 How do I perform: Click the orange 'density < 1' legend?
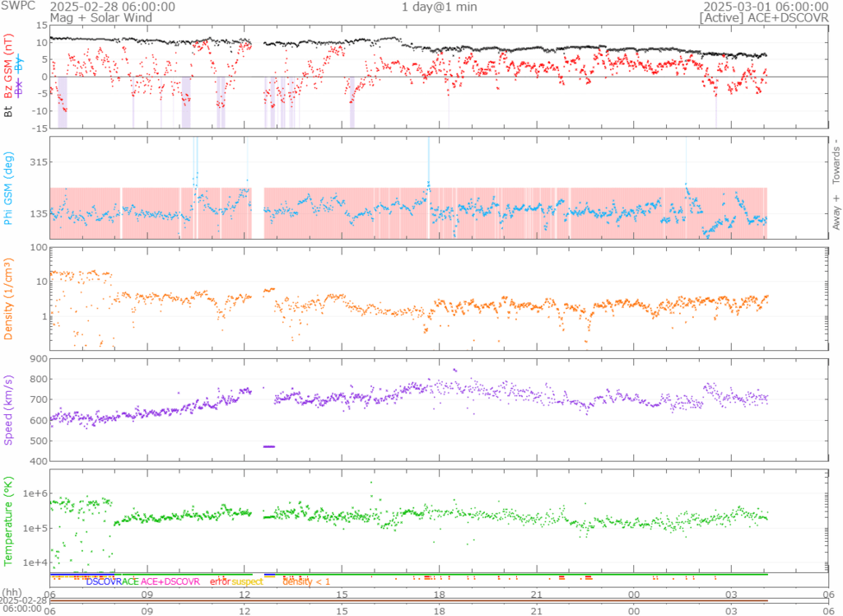coord(306,581)
